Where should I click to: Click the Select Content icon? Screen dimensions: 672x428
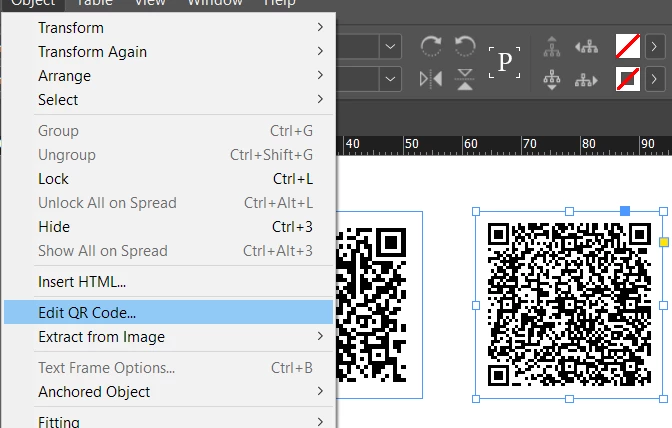tap(552, 80)
